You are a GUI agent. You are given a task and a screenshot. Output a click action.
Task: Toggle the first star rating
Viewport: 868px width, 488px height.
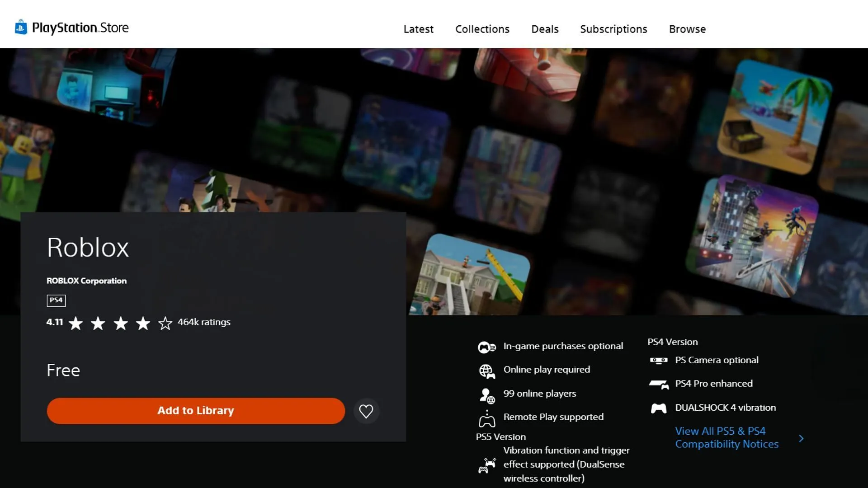[75, 322]
